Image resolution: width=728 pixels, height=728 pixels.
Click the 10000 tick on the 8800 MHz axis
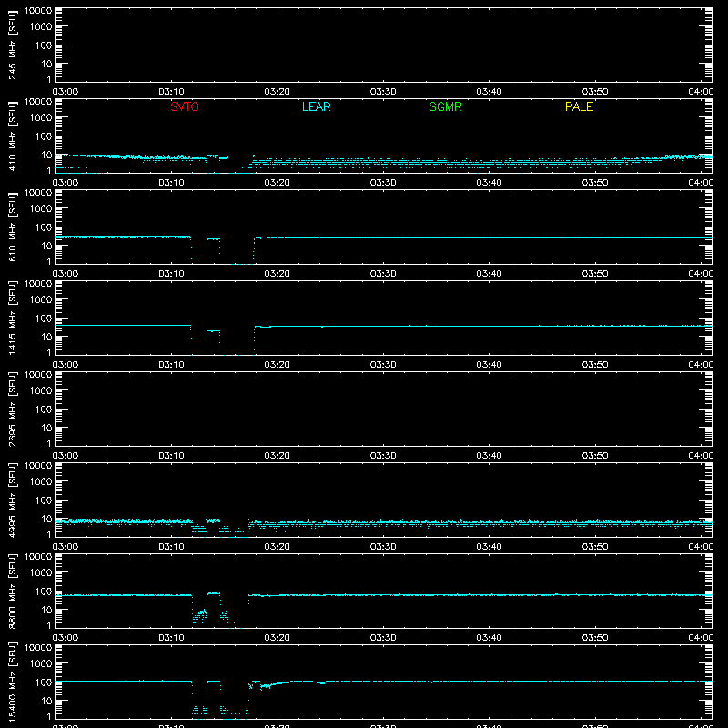click(x=38, y=557)
